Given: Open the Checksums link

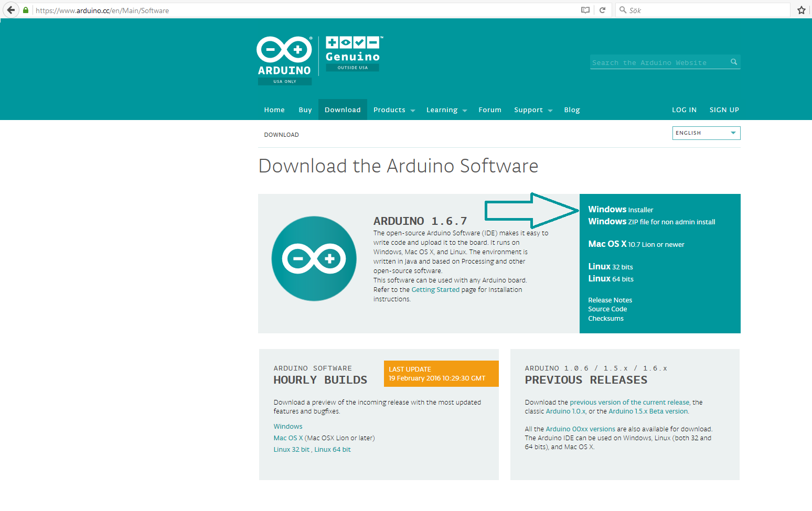Looking at the screenshot, I should 606,319.
